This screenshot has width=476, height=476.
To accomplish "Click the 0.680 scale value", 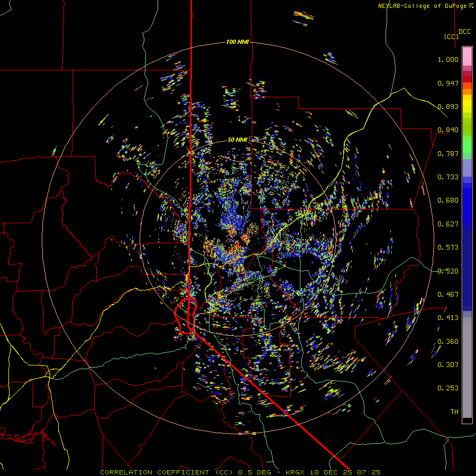I will coord(448,200).
